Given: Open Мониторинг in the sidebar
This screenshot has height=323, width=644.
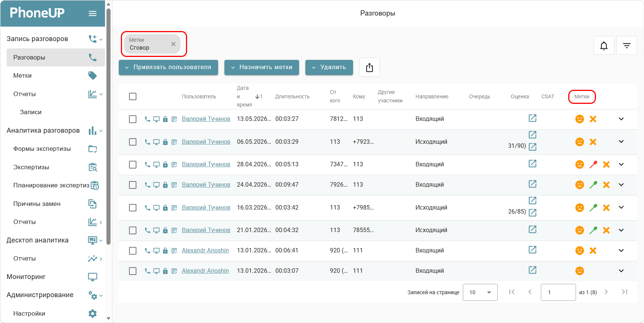Looking at the screenshot, I should coord(52,277).
